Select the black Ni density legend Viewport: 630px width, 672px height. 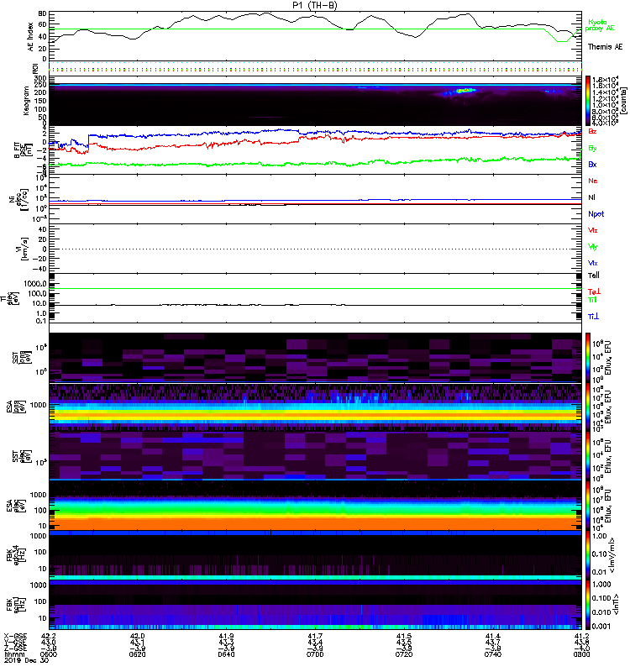(x=591, y=197)
